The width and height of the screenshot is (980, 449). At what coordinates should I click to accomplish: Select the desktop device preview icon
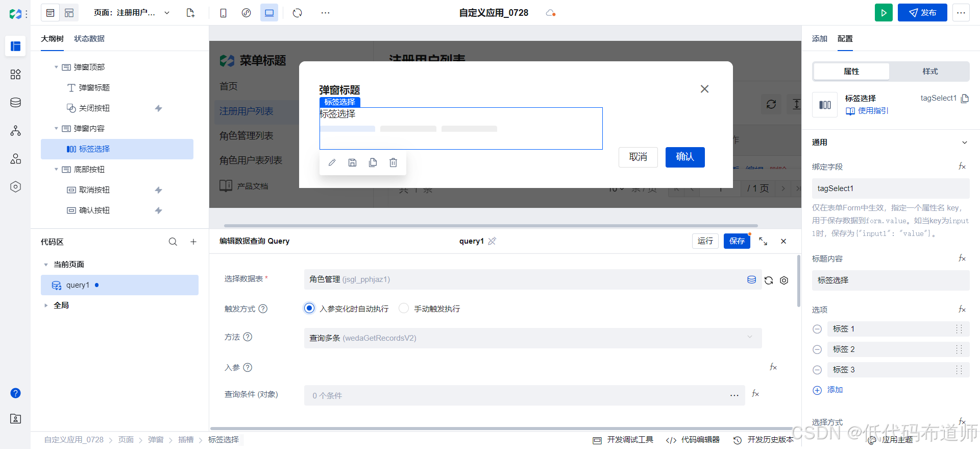pos(269,13)
